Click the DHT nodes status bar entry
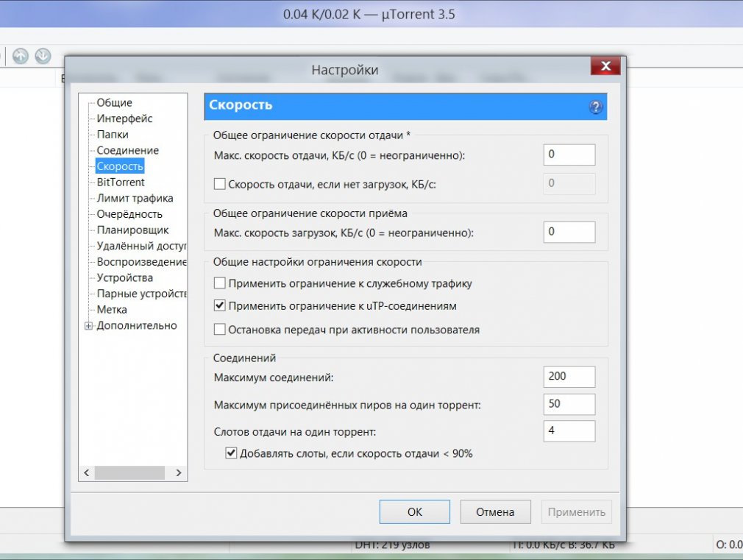 coord(392,545)
